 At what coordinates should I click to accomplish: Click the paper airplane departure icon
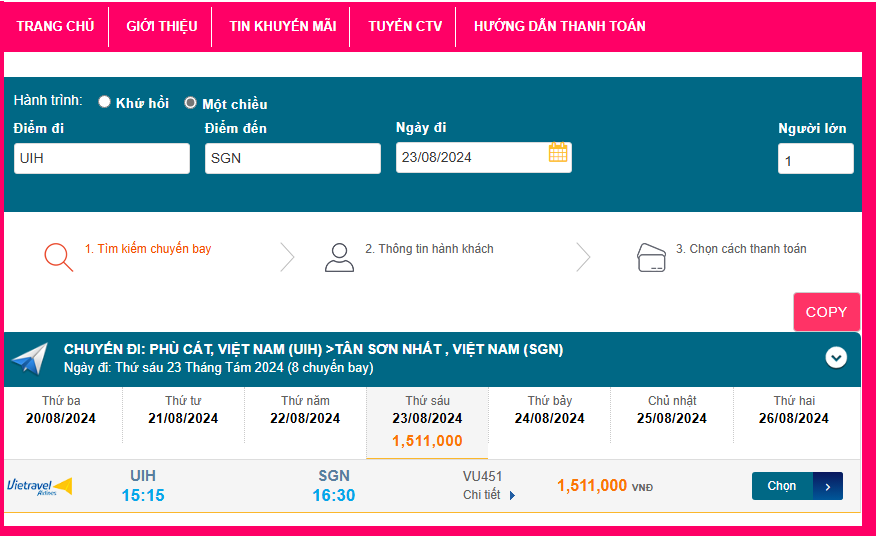[30, 359]
